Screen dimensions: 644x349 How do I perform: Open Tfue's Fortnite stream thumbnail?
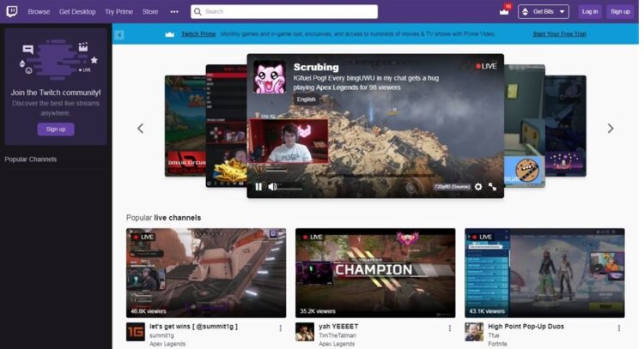pos(544,273)
